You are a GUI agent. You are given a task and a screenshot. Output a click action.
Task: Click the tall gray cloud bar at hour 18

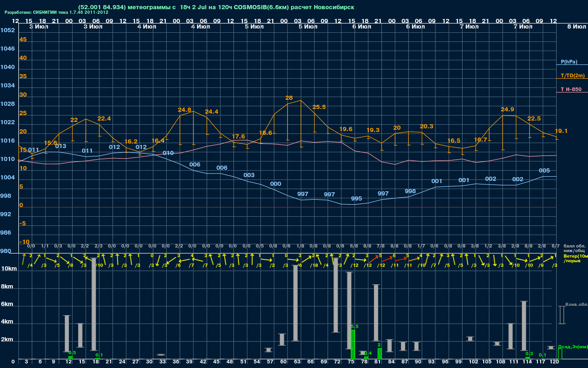tap(94, 304)
